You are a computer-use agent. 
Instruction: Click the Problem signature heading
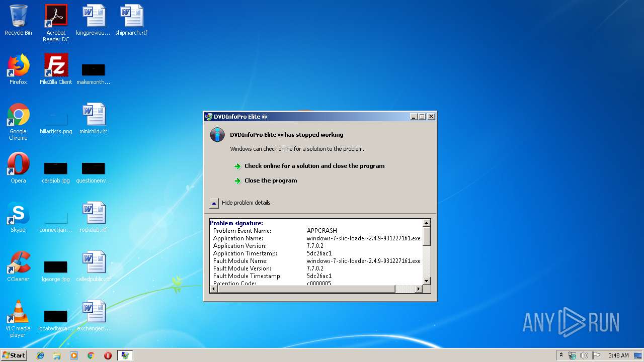tap(236, 223)
